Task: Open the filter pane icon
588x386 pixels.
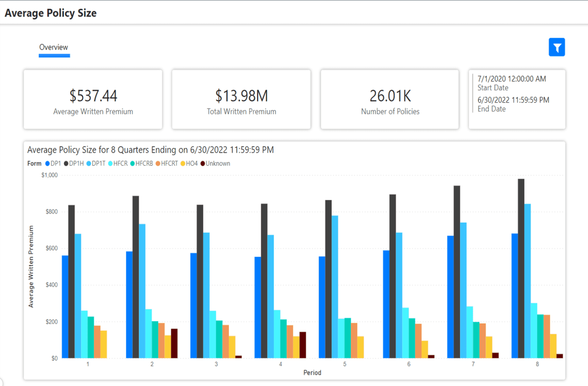Action: pos(557,47)
